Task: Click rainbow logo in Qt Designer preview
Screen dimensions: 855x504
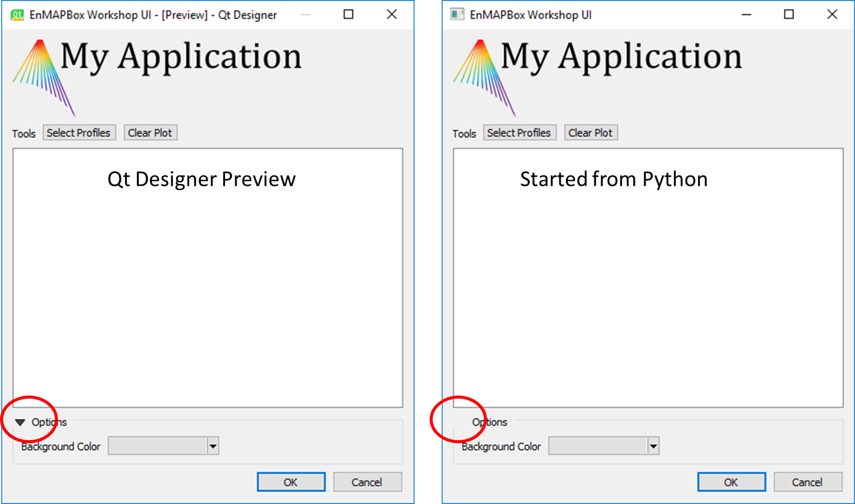Action: (x=44, y=78)
